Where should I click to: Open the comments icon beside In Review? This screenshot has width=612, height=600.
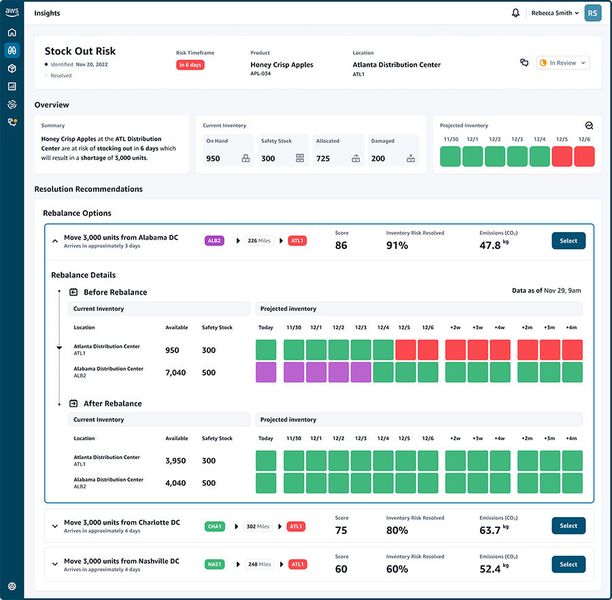pyautogui.click(x=524, y=62)
